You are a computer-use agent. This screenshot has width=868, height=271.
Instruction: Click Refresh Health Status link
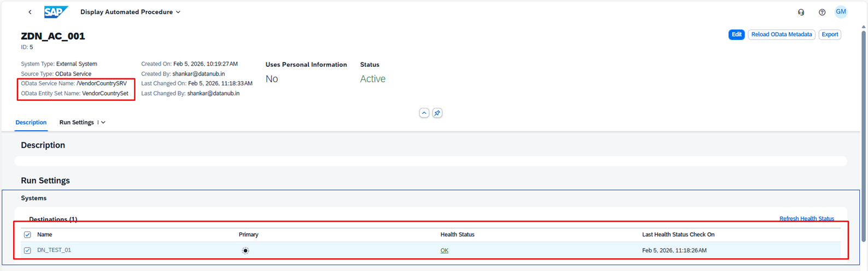coord(807,219)
